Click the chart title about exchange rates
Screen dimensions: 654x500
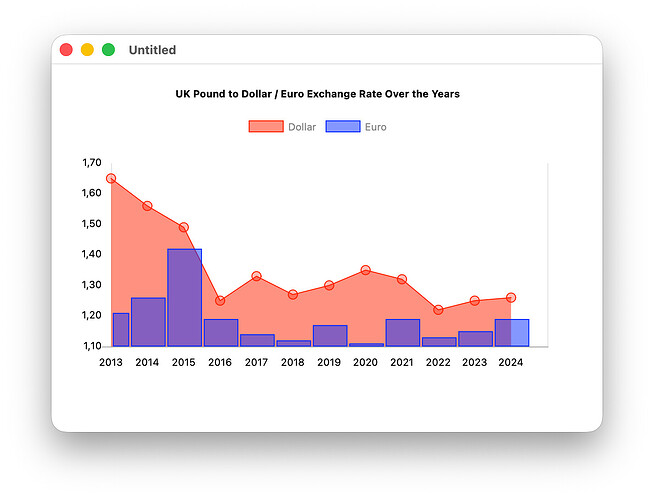(317, 94)
